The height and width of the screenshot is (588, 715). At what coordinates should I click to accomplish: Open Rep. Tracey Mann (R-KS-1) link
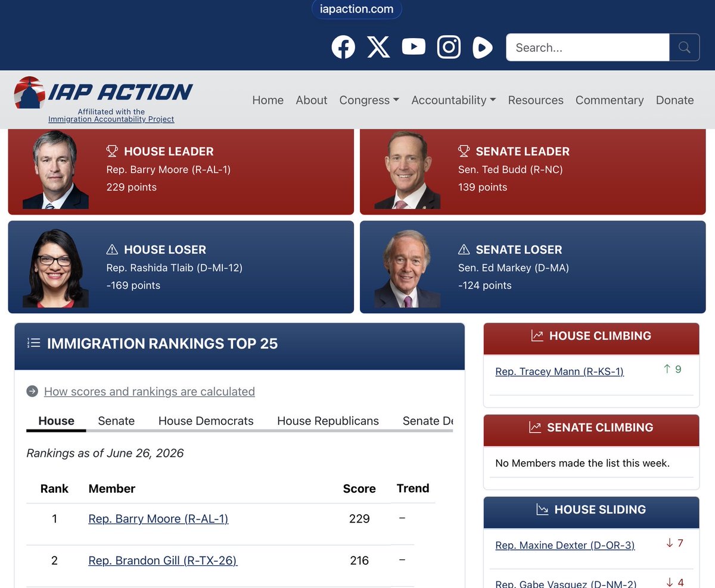[559, 372]
